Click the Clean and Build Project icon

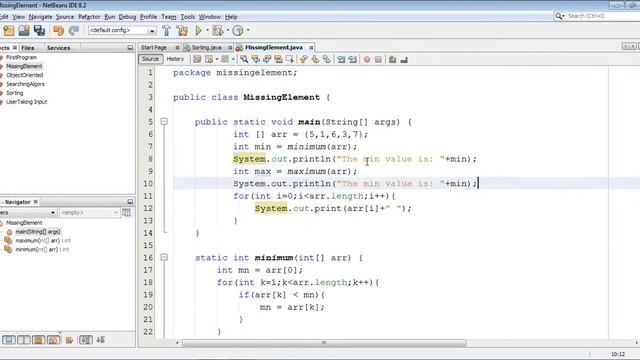(182, 31)
